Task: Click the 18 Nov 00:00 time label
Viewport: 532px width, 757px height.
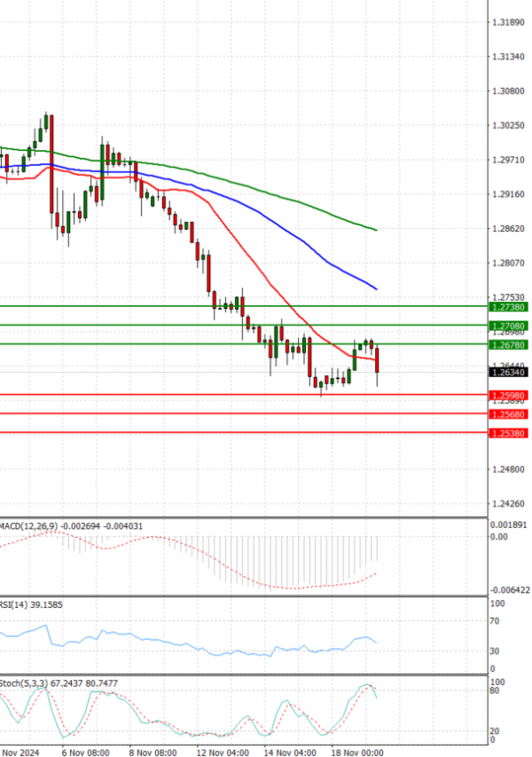Action: 357,753
